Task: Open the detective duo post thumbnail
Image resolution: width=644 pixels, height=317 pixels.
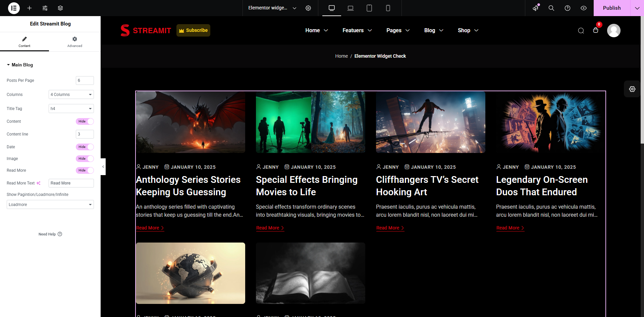Action: 551,122
